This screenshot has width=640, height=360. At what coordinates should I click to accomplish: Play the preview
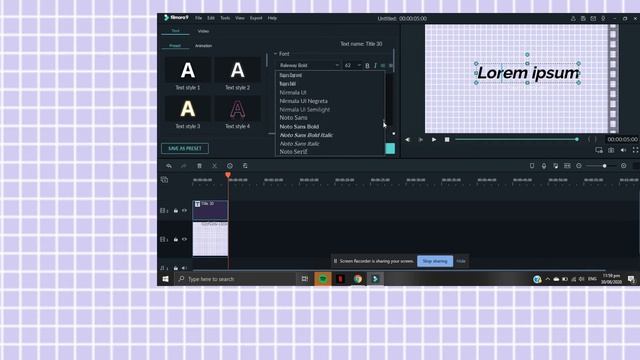point(434,140)
